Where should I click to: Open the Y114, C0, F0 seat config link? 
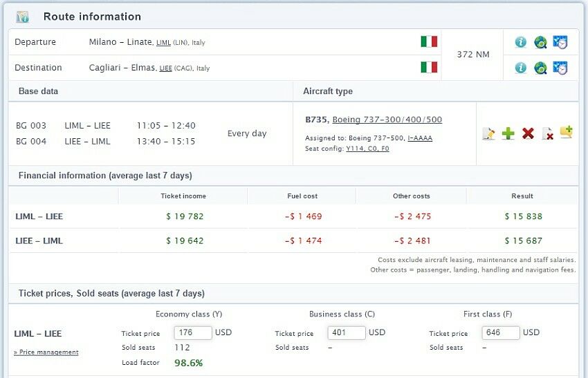click(x=367, y=149)
